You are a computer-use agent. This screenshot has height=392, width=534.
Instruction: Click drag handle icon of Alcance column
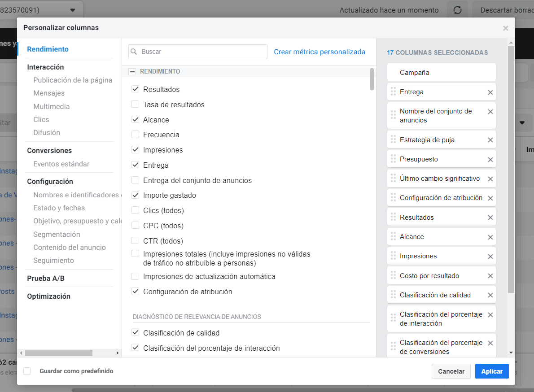click(393, 237)
